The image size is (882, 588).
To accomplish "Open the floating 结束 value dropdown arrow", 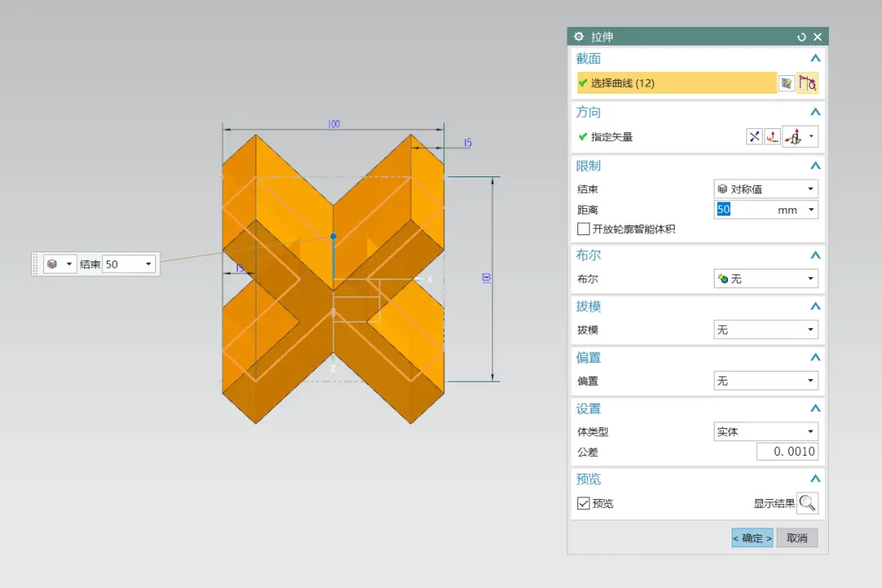I will point(149,264).
